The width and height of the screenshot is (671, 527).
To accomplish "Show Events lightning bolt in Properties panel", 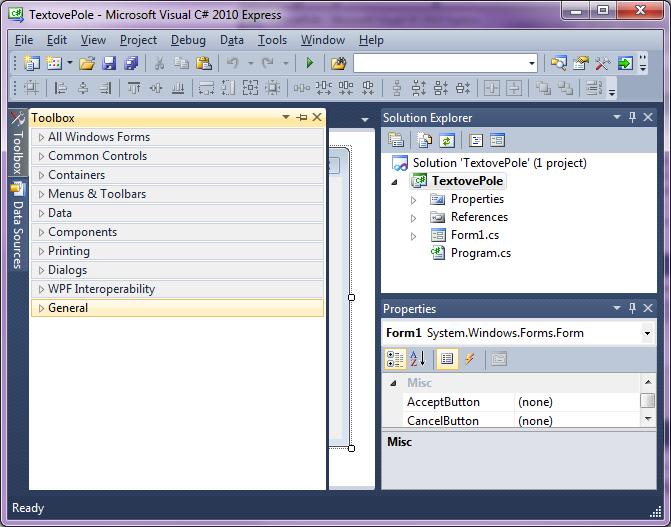I will [469, 359].
